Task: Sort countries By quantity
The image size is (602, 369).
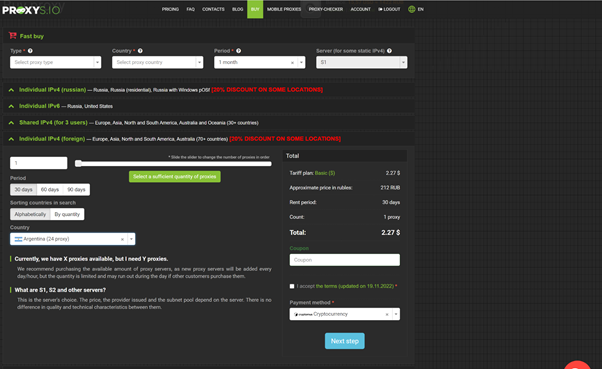Action: click(67, 214)
